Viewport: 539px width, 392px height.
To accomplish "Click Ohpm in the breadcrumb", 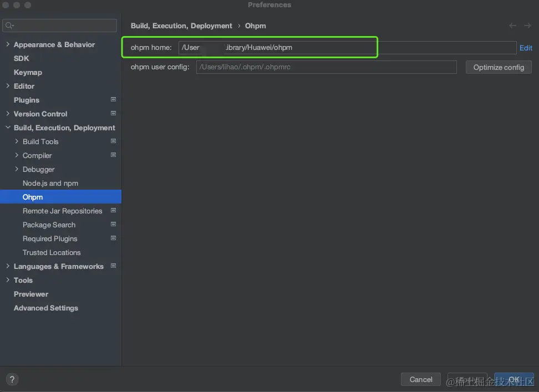I will (x=255, y=26).
